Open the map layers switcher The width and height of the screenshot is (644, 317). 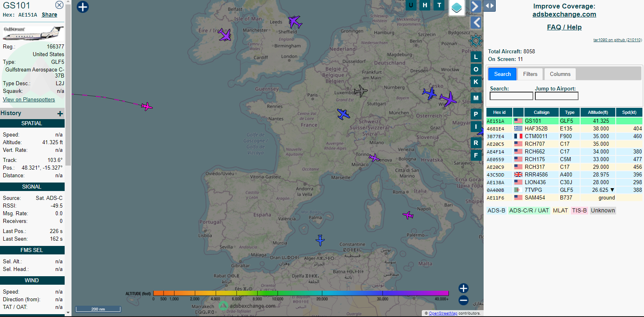coord(457,7)
